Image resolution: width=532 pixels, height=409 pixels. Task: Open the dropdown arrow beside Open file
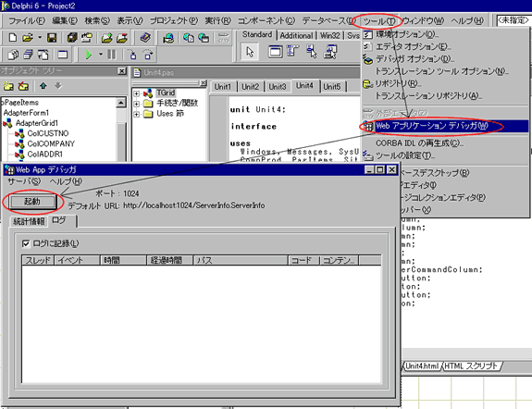pyautogui.click(x=40, y=37)
